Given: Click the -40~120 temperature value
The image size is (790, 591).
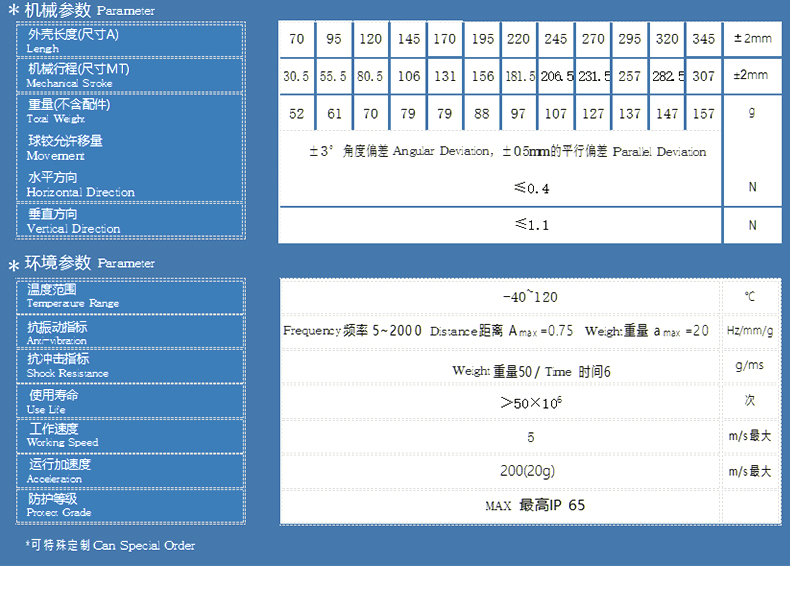Looking at the screenshot, I should [530, 296].
